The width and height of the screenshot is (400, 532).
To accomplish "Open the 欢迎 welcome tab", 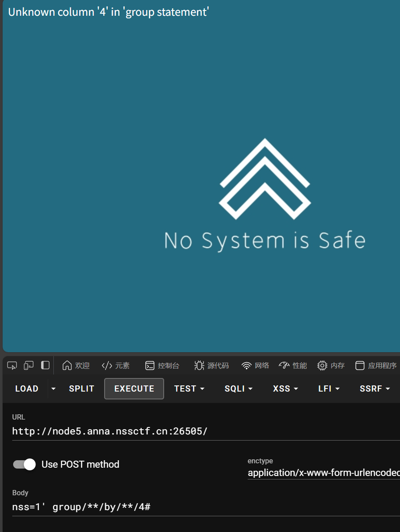I will (x=76, y=366).
